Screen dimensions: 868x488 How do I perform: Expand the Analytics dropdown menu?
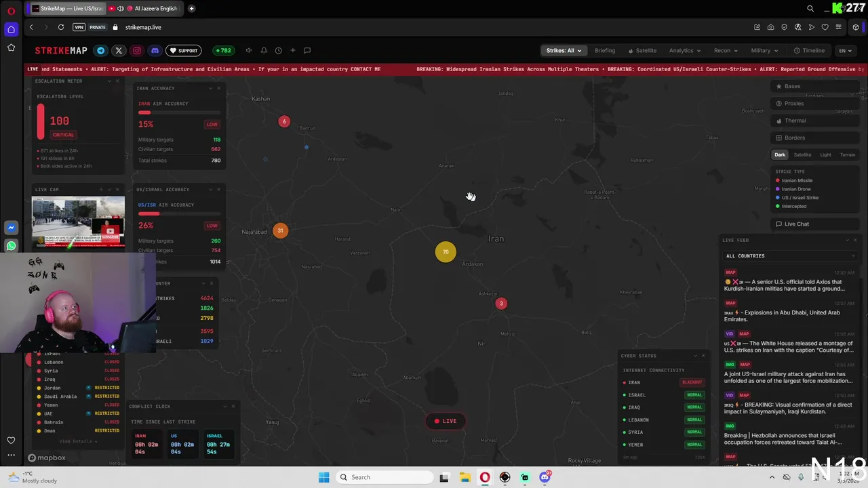686,50
